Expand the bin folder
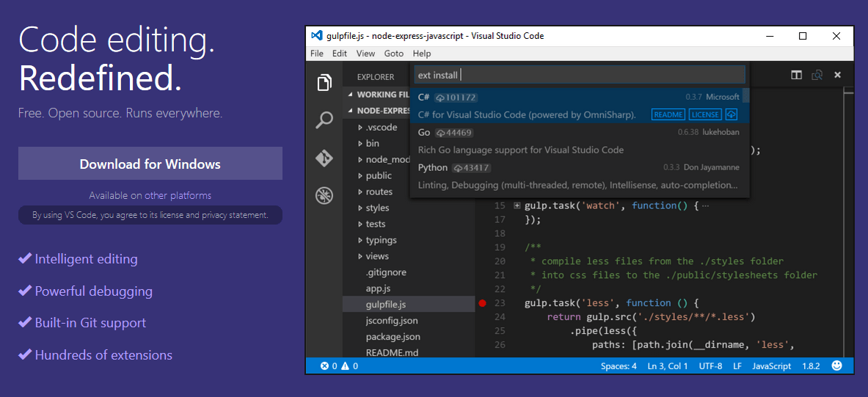The image size is (868, 397). click(x=360, y=143)
